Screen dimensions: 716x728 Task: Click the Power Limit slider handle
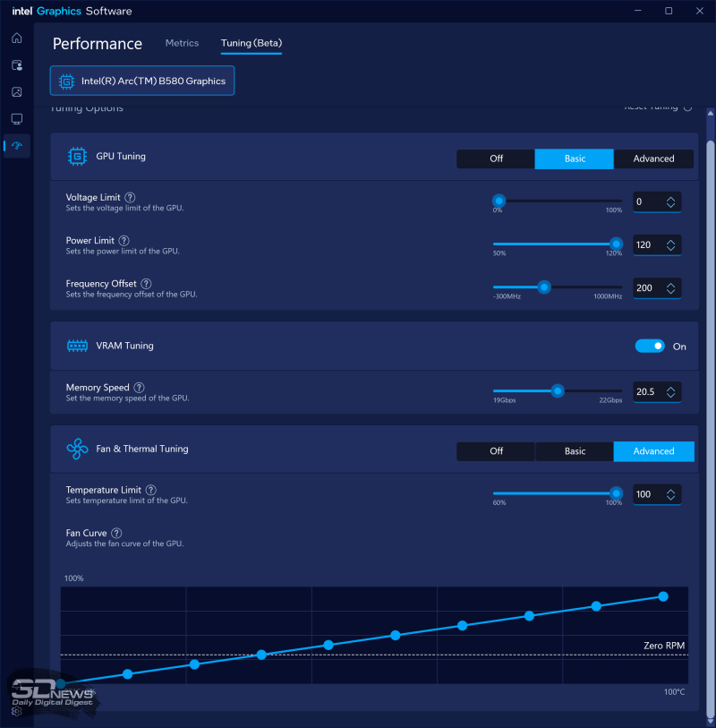(x=616, y=244)
